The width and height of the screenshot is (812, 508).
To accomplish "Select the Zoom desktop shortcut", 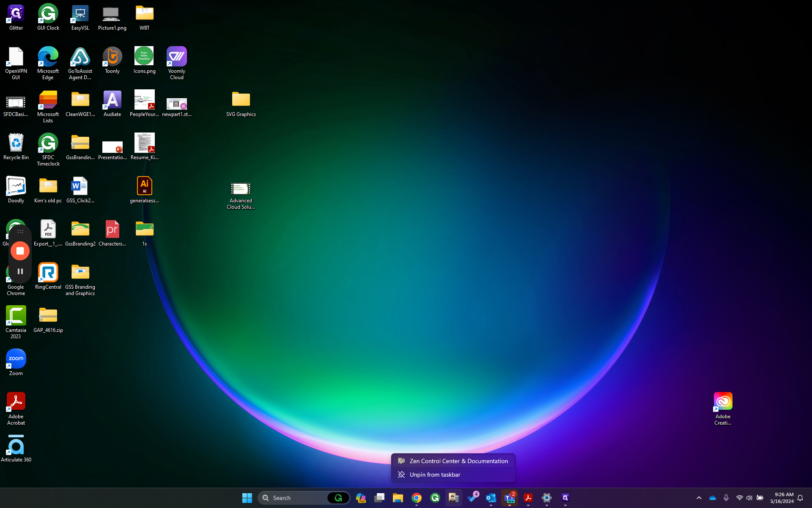I will tap(16, 363).
